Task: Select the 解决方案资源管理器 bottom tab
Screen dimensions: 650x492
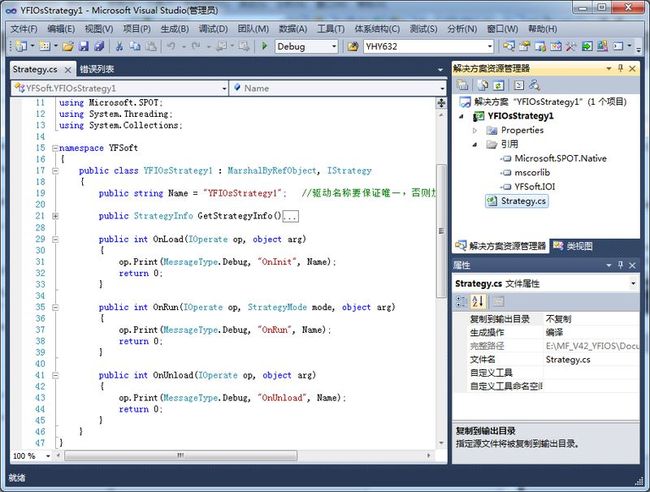Action: point(501,246)
